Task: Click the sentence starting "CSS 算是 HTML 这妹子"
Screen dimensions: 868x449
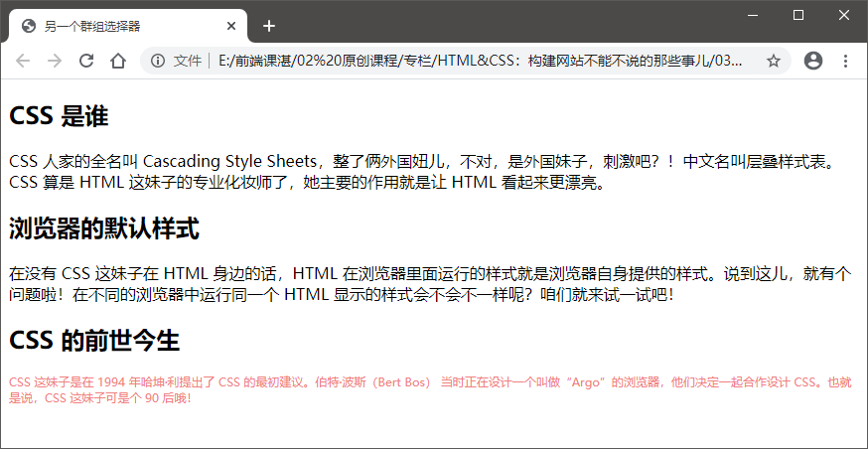Action: pos(307,182)
